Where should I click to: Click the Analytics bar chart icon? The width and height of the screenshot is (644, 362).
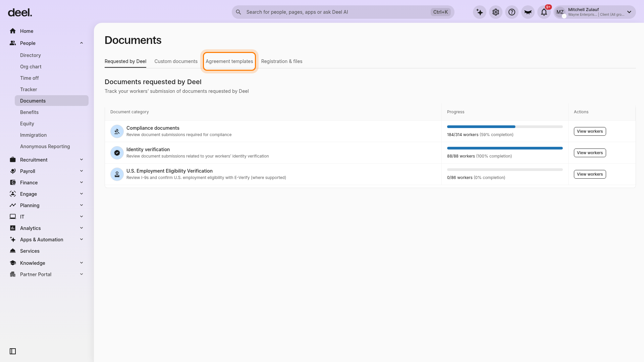[x=13, y=228]
